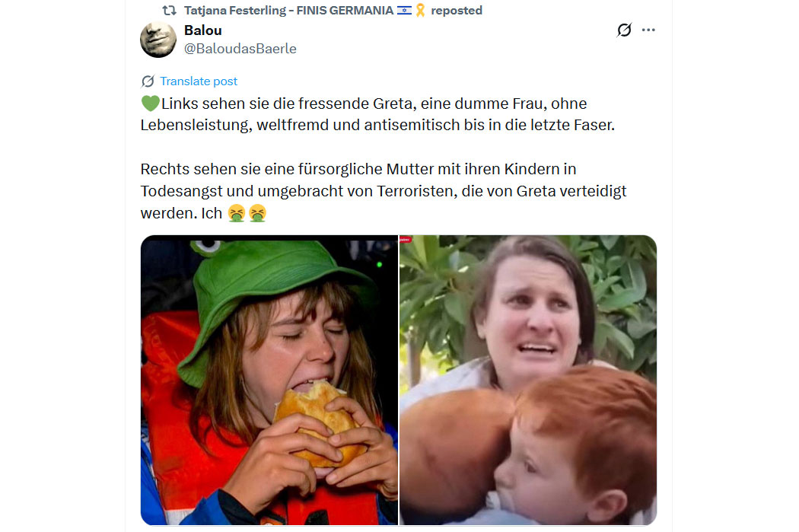Open the three-dot more options menu
The height and width of the screenshot is (532, 799).
click(648, 30)
